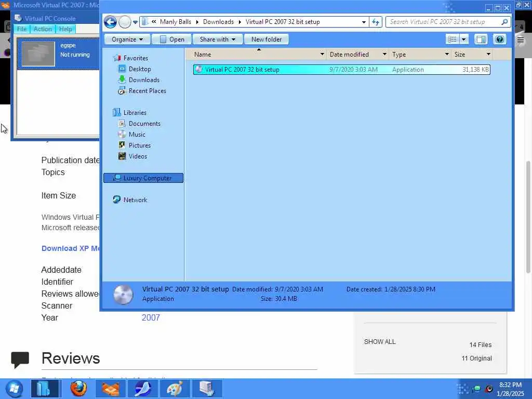This screenshot has width=532, height=399.
Task: Open the Documents library
Action: 144,124
